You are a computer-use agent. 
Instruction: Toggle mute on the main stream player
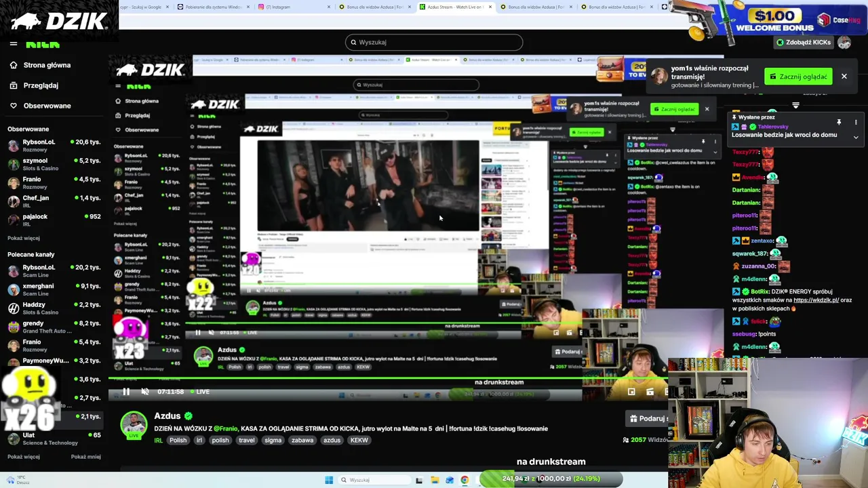pos(144,392)
